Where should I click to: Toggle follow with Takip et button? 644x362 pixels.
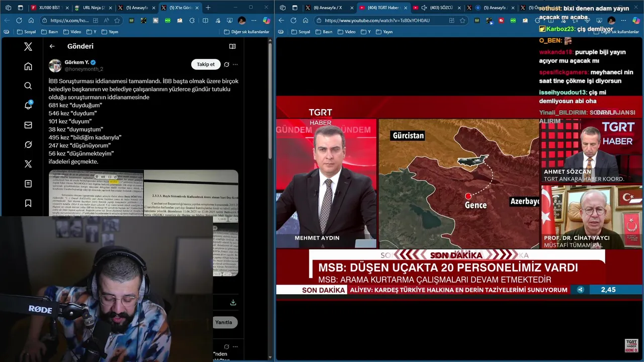[206, 64]
